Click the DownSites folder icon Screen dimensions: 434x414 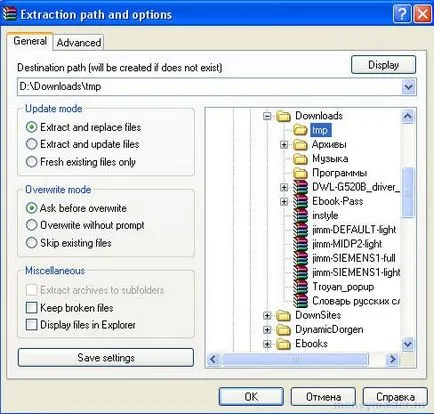pos(284,315)
